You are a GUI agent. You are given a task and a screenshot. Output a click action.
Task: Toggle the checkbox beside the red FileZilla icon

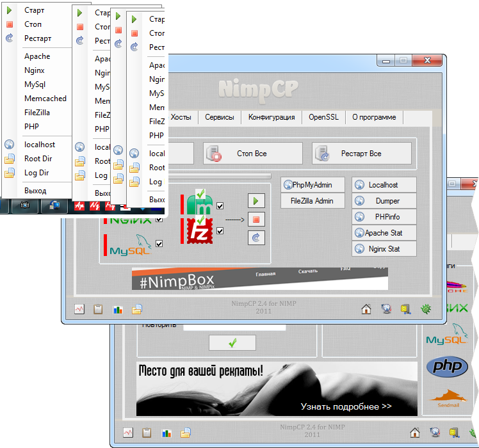click(x=220, y=230)
